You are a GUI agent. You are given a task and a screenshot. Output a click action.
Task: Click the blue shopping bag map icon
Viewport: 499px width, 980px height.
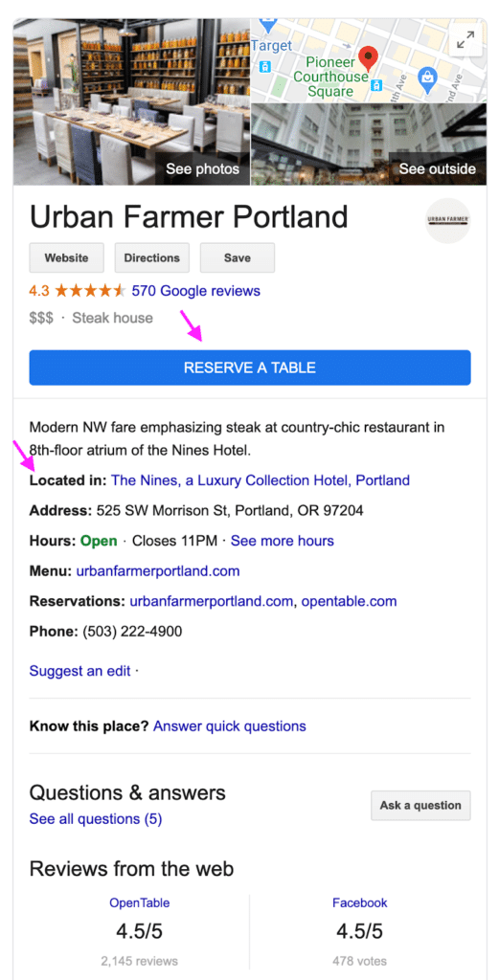(427, 77)
